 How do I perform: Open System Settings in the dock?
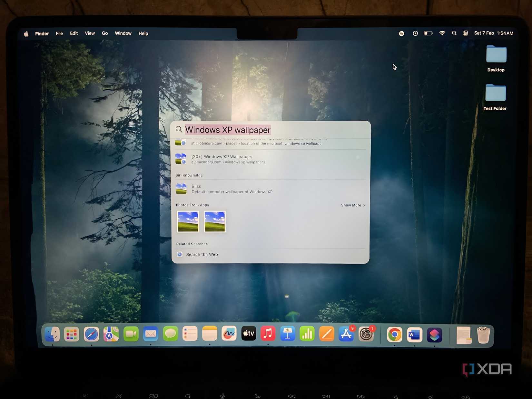[366, 334]
